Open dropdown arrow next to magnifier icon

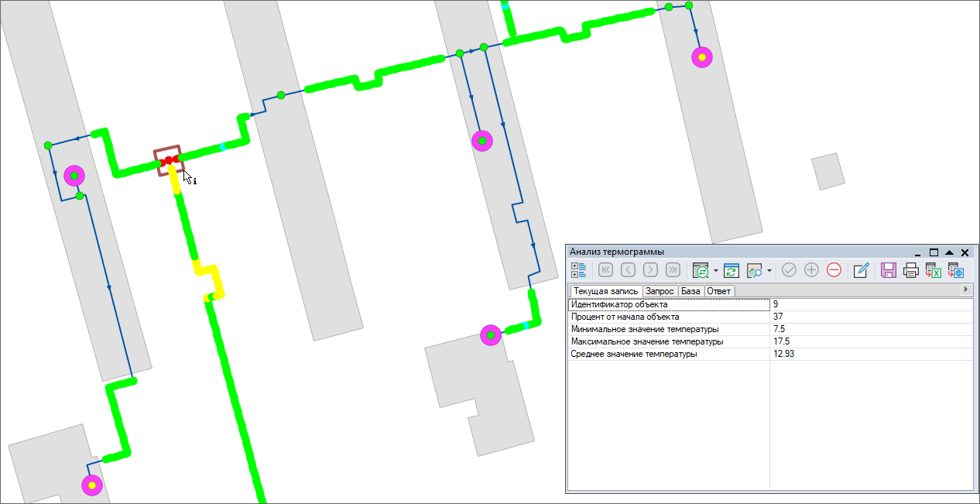click(x=769, y=271)
